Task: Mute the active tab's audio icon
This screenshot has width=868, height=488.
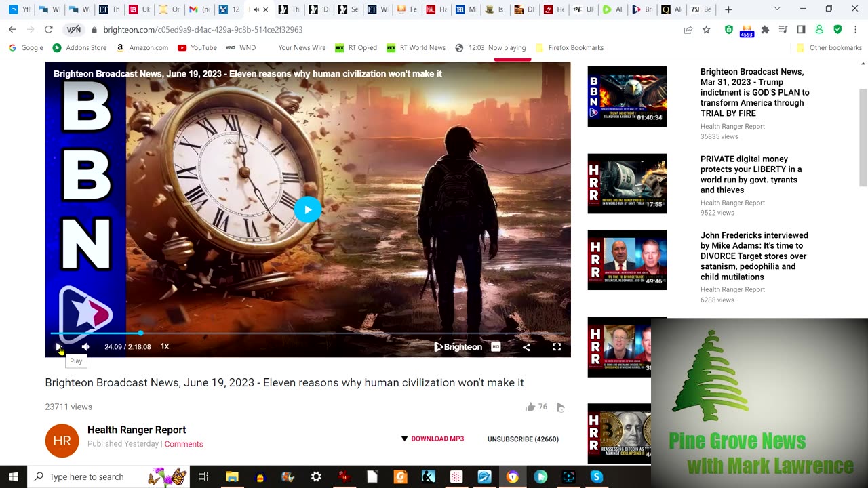Action: click(256, 9)
